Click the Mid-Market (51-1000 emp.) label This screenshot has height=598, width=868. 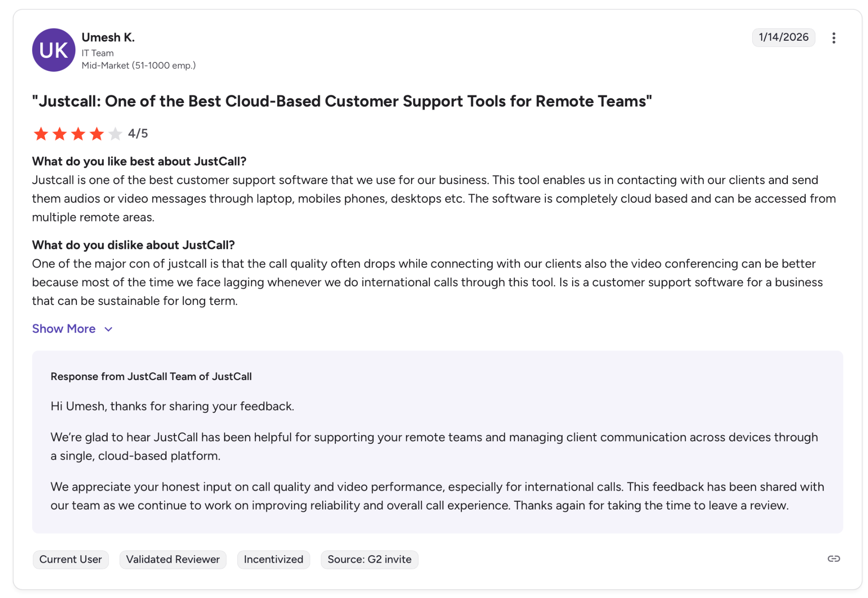coord(139,65)
